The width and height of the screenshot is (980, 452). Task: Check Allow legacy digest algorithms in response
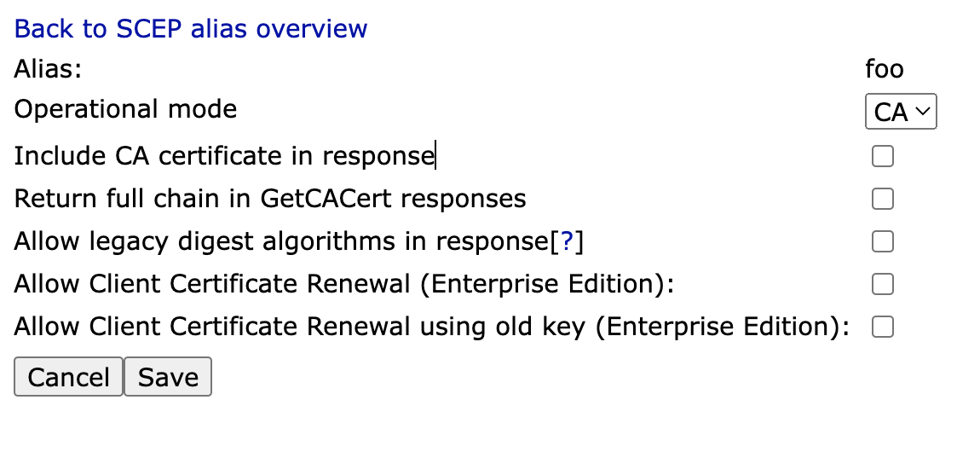pos(882,242)
